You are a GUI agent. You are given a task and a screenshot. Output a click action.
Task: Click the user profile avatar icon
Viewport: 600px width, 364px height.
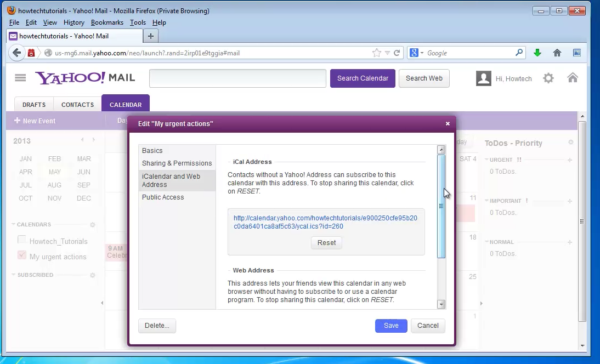click(484, 78)
